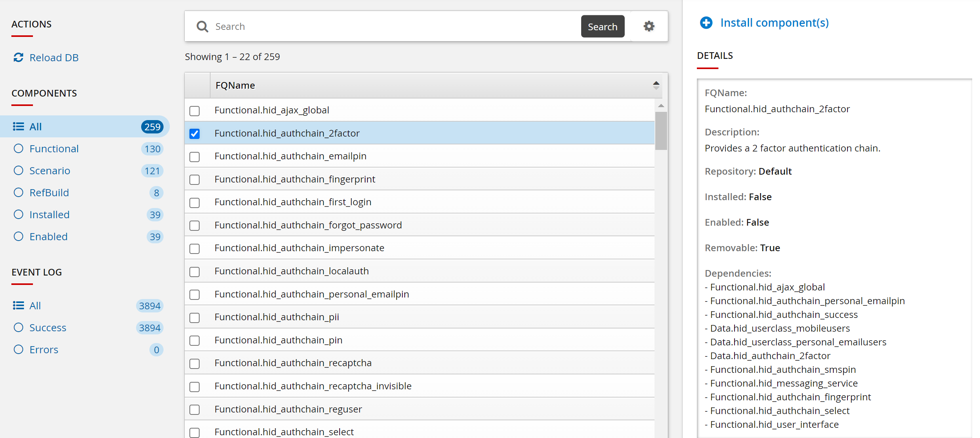Click the component list scrollbar thumb

click(x=661, y=130)
